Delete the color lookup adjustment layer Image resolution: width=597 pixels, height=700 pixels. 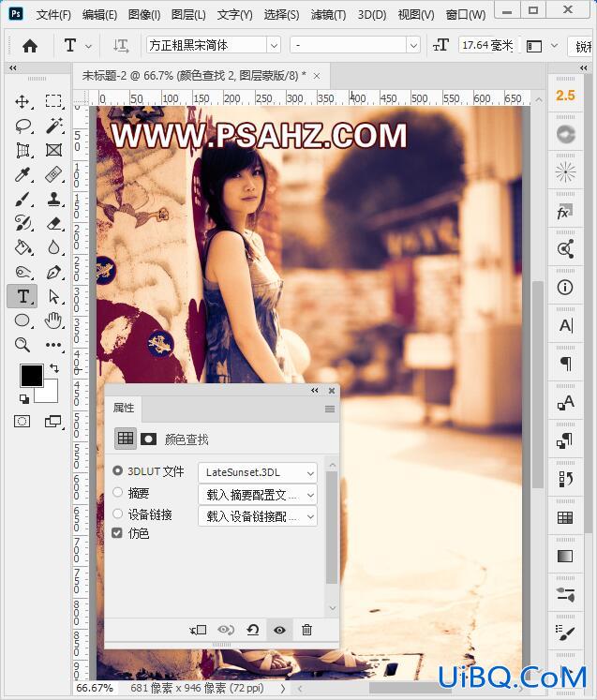coord(306,630)
